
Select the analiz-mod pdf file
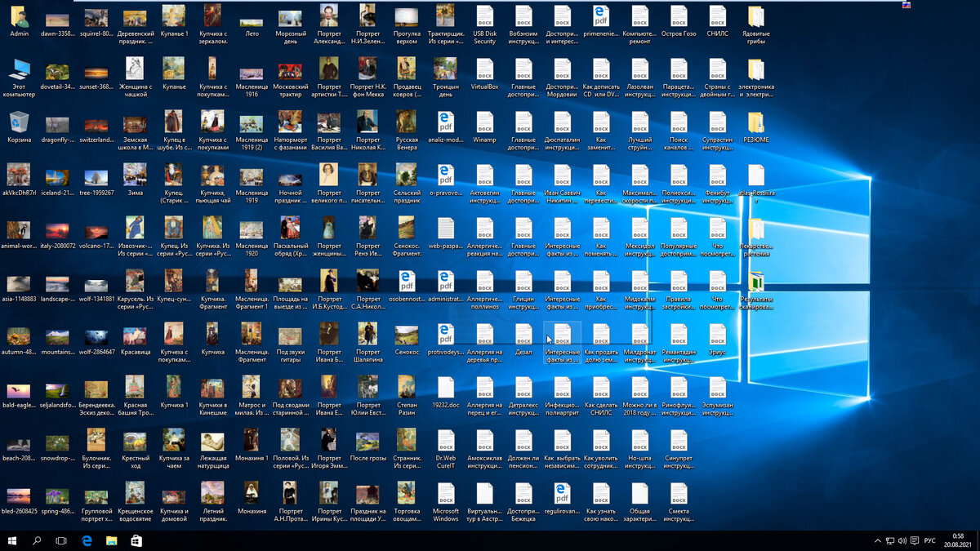pos(445,122)
